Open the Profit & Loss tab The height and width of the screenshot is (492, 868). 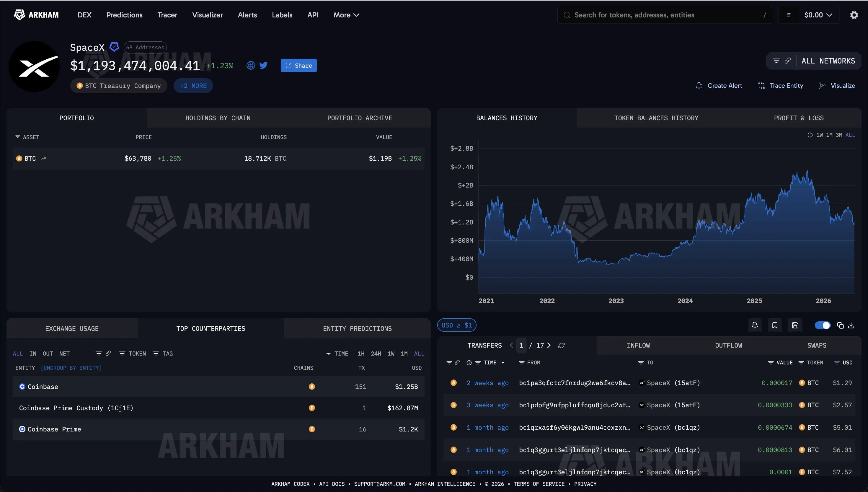point(799,118)
